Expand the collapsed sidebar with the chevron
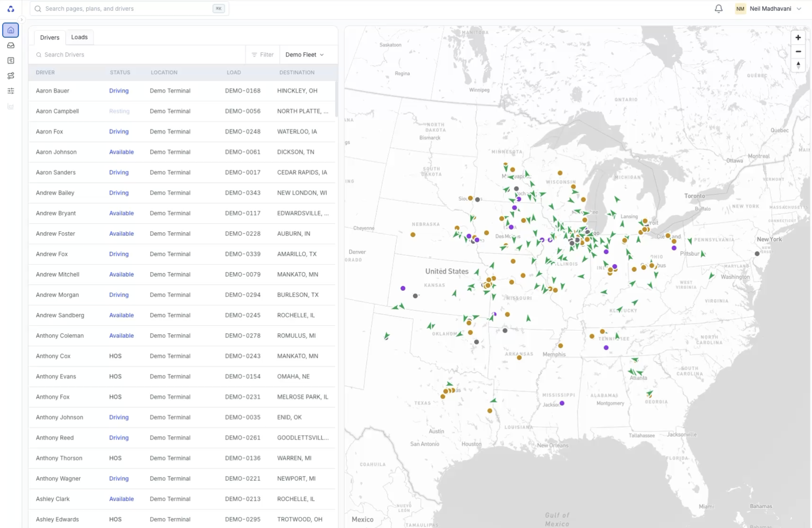 click(x=21, y=20)
